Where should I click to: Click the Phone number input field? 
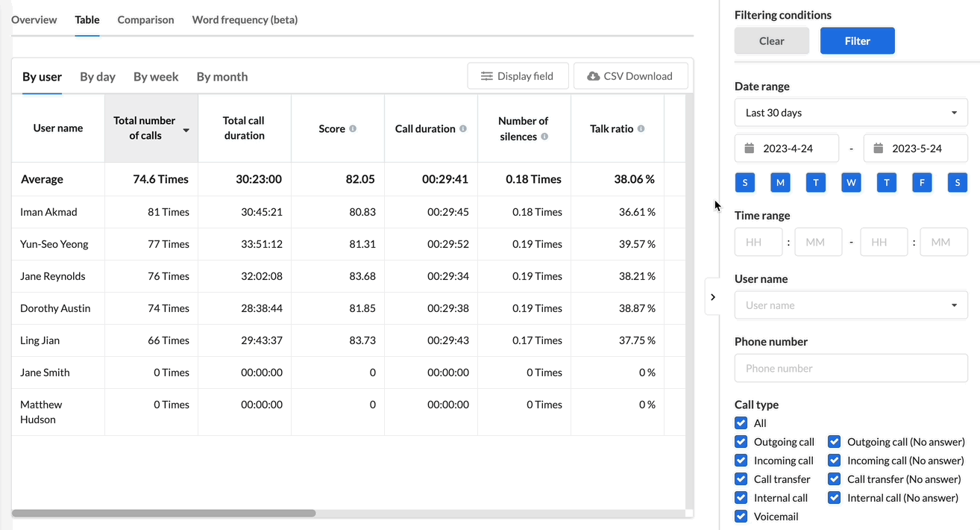(851, 368)
